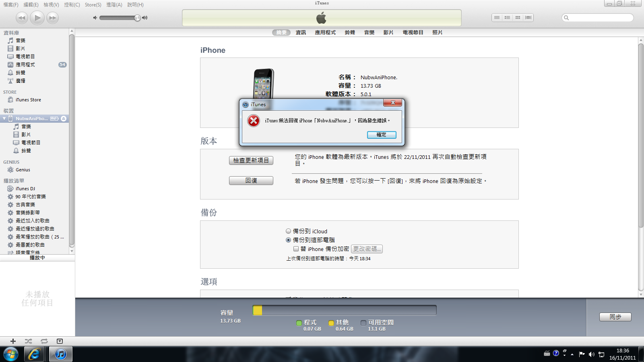This screenshot has width=644, height=362.
Task: Confirm the error dialog with 確定
Action: click(x=382, y=135)
